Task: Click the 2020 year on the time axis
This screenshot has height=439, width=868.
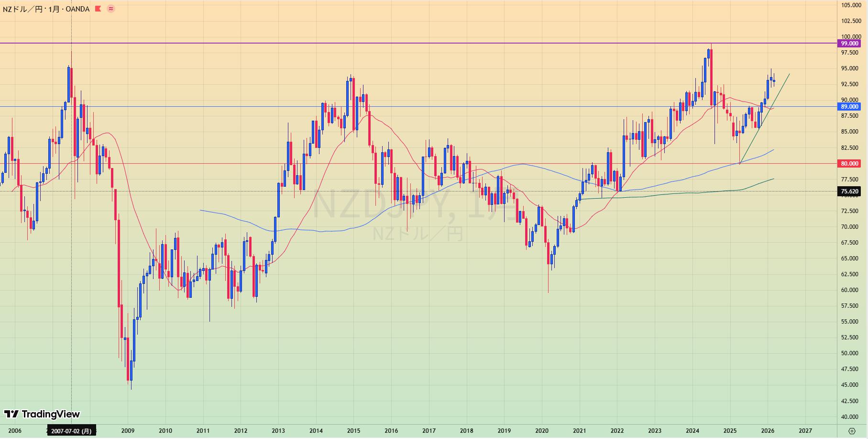Action: pos(541,431)
